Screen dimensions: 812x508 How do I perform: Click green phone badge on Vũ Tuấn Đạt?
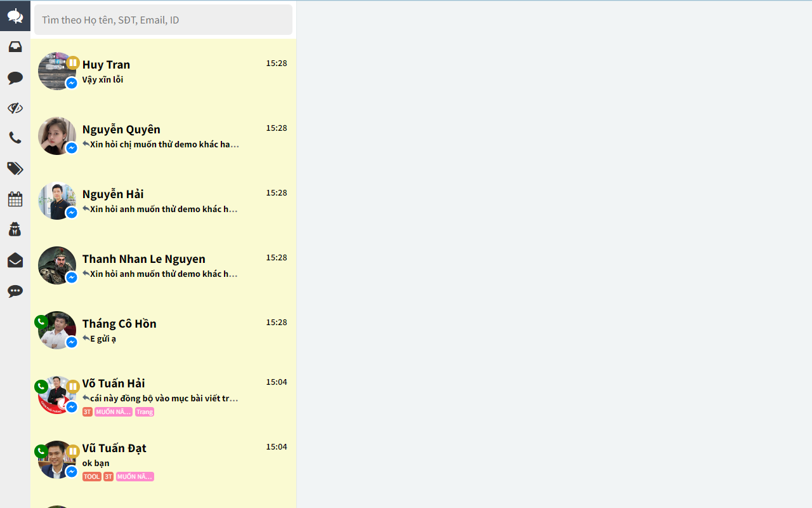41,451
